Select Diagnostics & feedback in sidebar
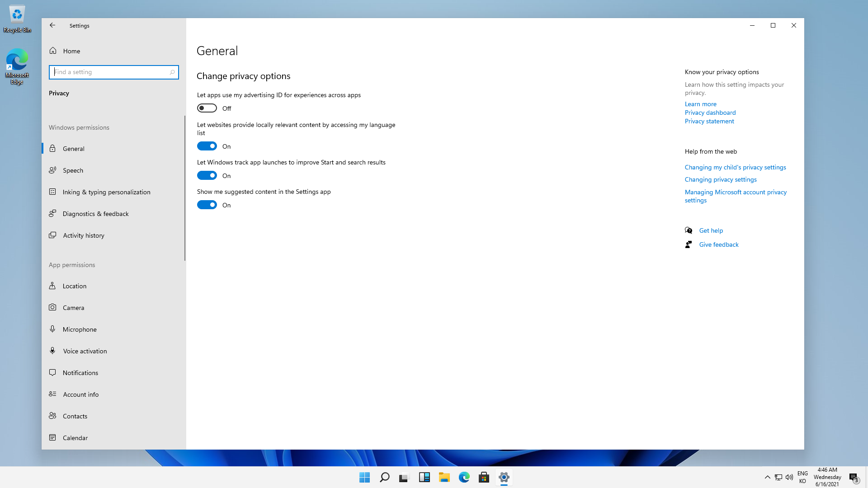Screen dimensions: 868x488 tap(95, 214)
